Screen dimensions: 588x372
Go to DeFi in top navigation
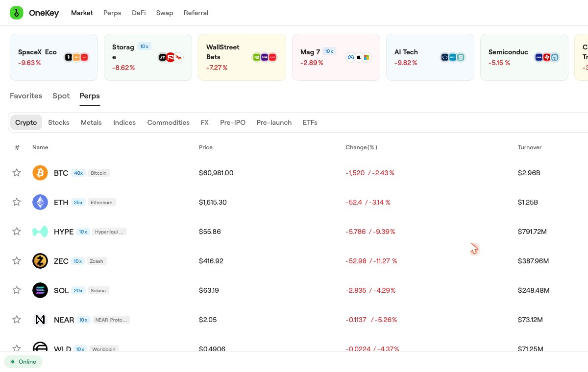pos(139,13)
